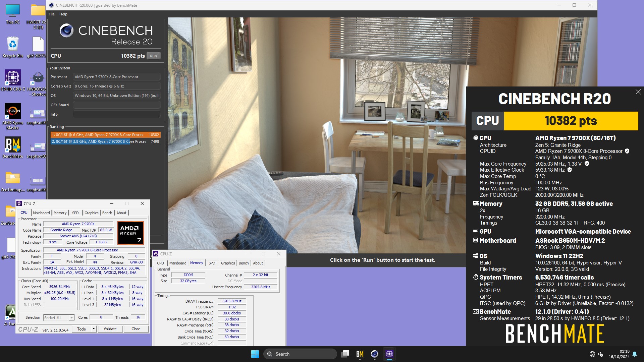
Task: Click the Core Speed 5936.61 MHz value
Action: pos(60,287)
